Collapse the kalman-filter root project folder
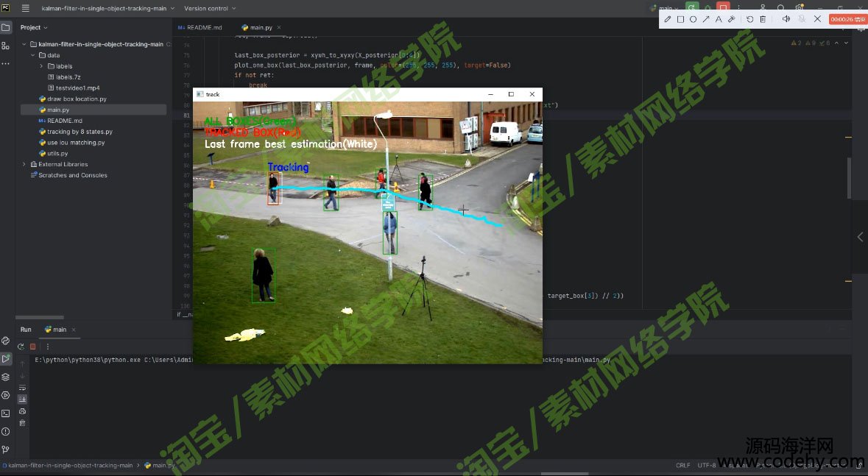The image size is (868, 476). pyautogui.click(x=24, y=44)
